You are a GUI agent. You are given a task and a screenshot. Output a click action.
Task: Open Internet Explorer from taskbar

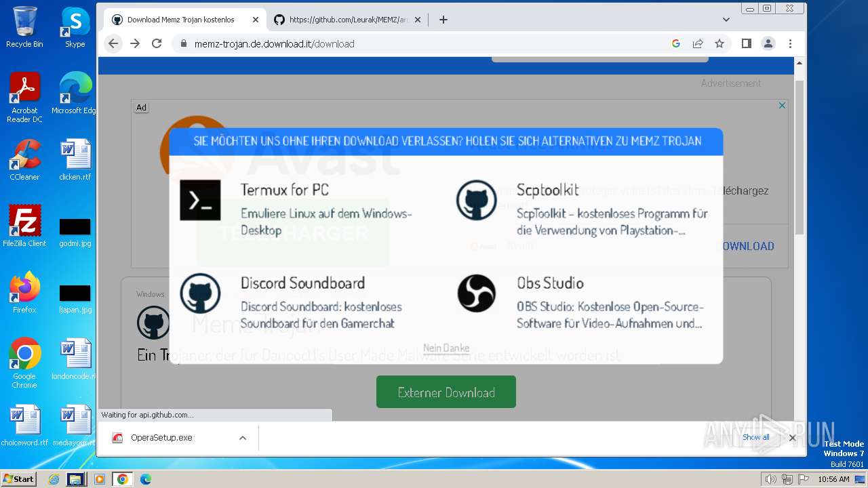(54, 479)
